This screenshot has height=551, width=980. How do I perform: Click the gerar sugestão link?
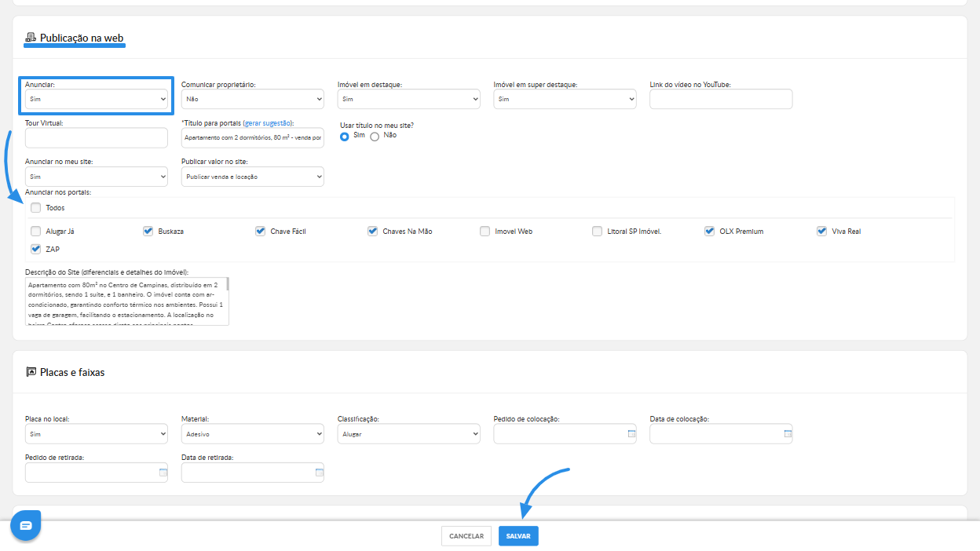(268, 123)
